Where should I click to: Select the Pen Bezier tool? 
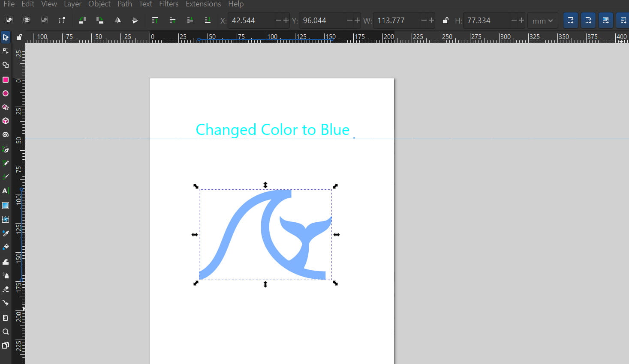6,149
